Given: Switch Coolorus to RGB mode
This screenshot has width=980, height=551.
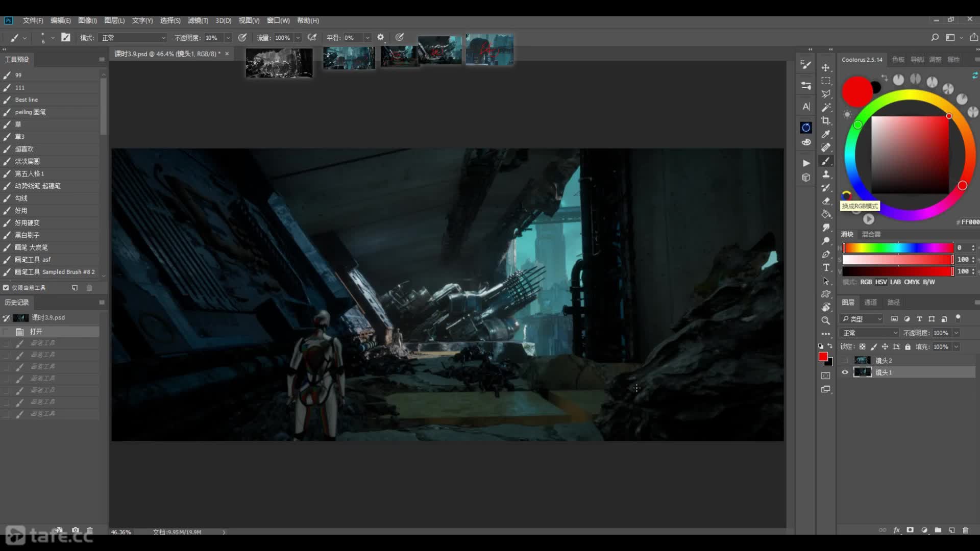Looking at the screenshot, I should click(866, 282).
